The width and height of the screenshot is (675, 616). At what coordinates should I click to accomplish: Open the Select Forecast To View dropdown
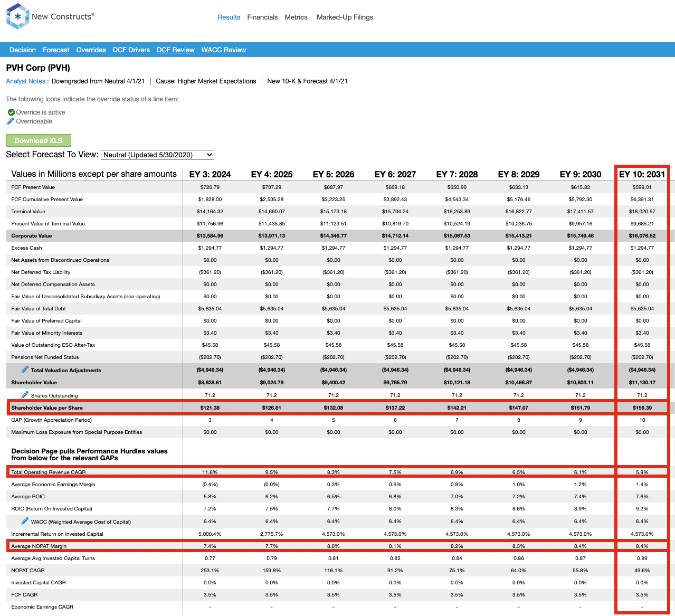tap(157, 155)
